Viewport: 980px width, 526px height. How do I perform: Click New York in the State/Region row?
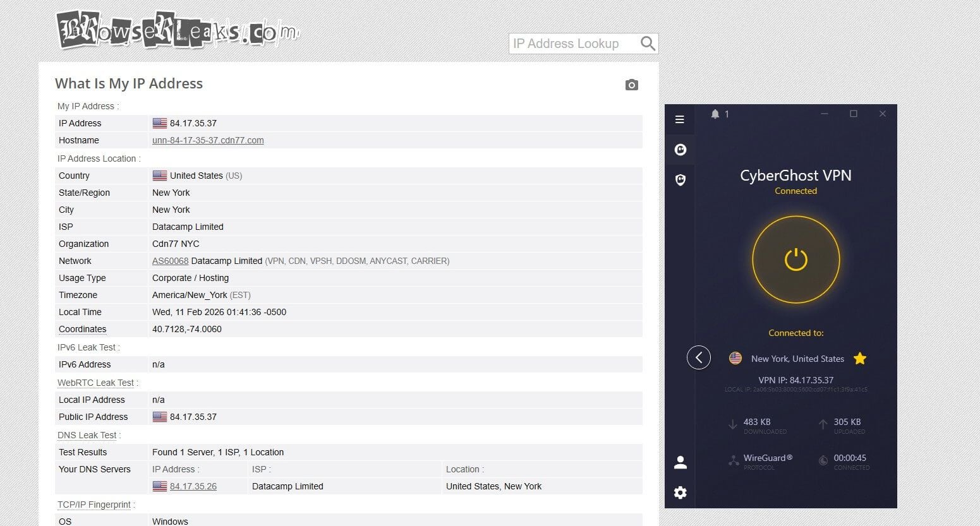tap(171, 193)
